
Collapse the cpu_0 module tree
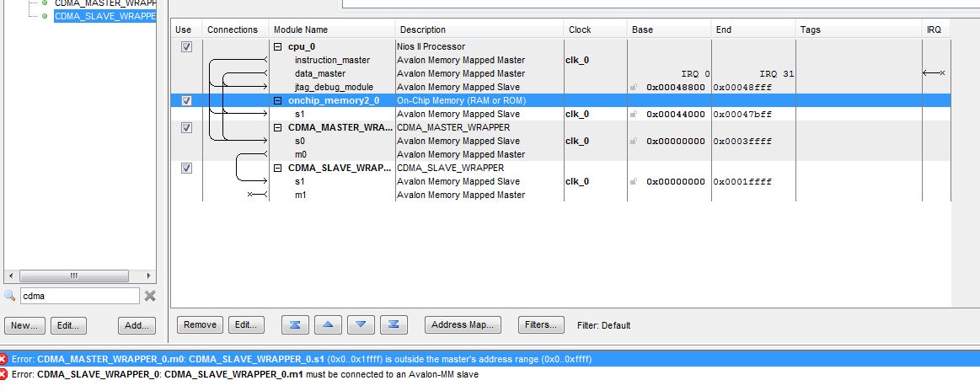(x=277, y=47)
